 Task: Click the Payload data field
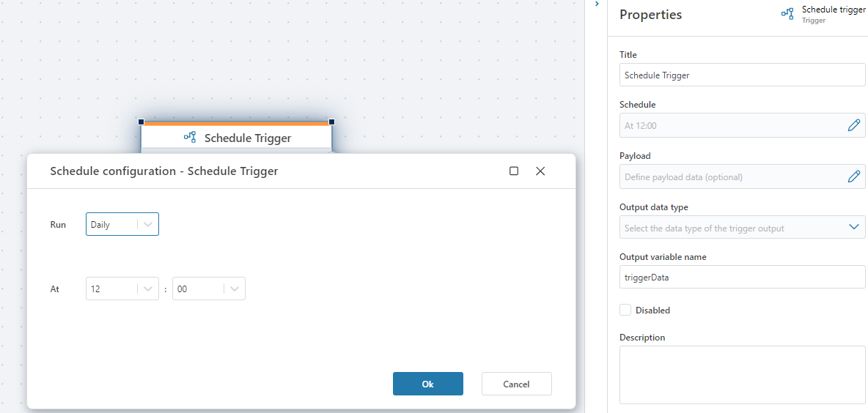pyautogui.click(x=729, y=176)
